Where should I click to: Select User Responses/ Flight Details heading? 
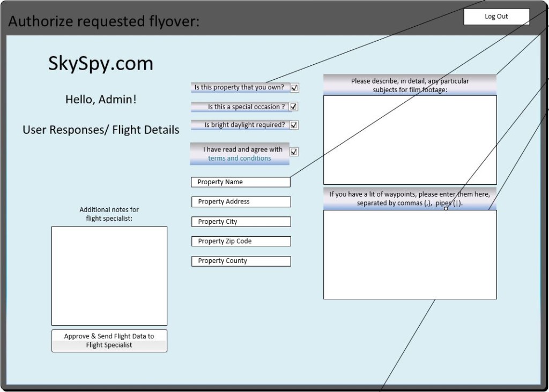tap(101, 130)
